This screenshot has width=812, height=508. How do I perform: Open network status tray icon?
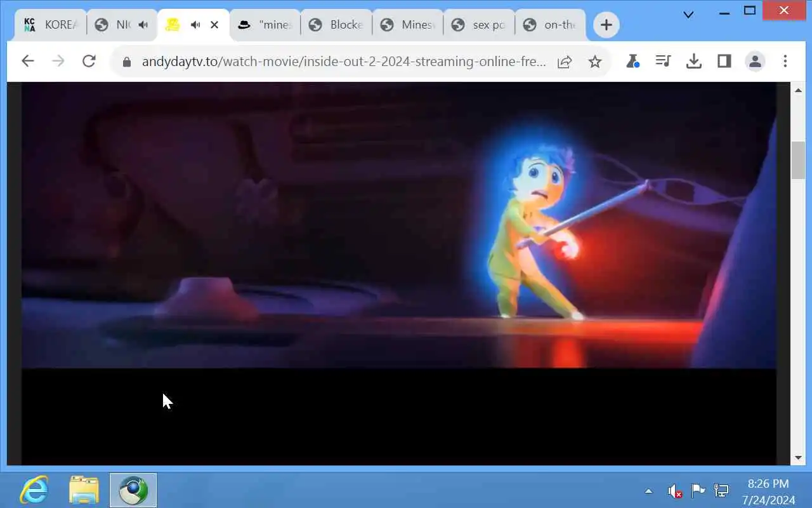(x=721, y=491)
